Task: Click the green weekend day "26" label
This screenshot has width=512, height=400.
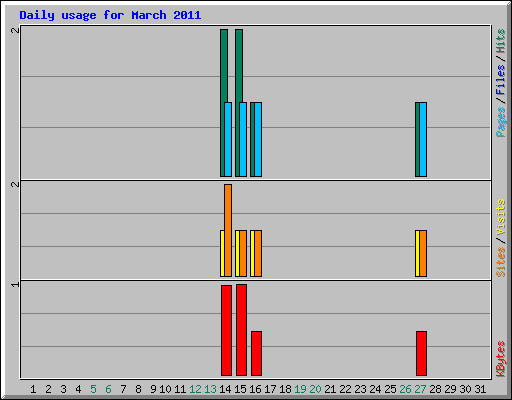Action: coord(405,389)
